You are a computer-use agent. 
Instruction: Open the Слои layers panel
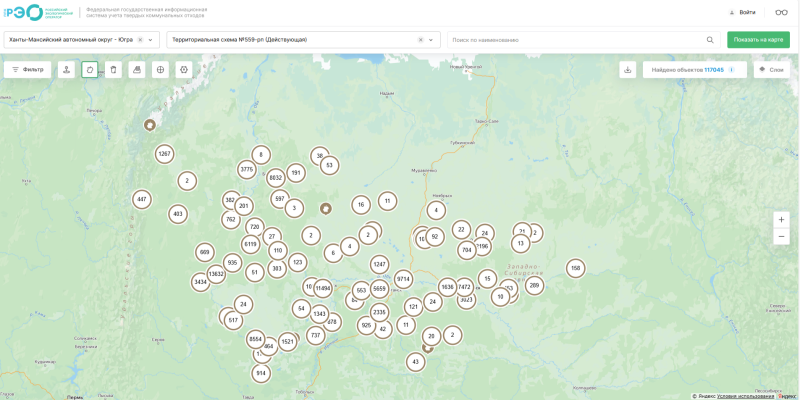click(x=771, y=70)
